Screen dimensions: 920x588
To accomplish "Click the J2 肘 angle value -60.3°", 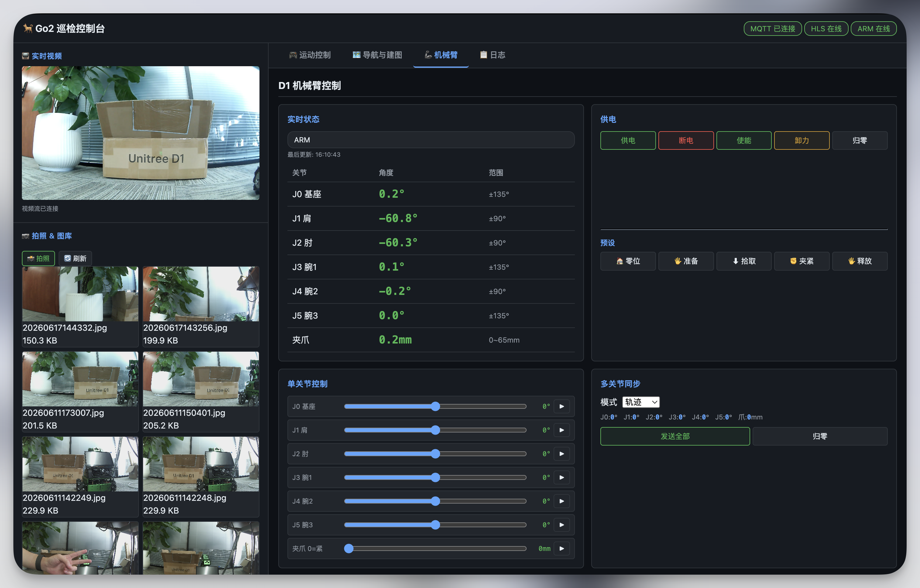I will coord(398,242).
